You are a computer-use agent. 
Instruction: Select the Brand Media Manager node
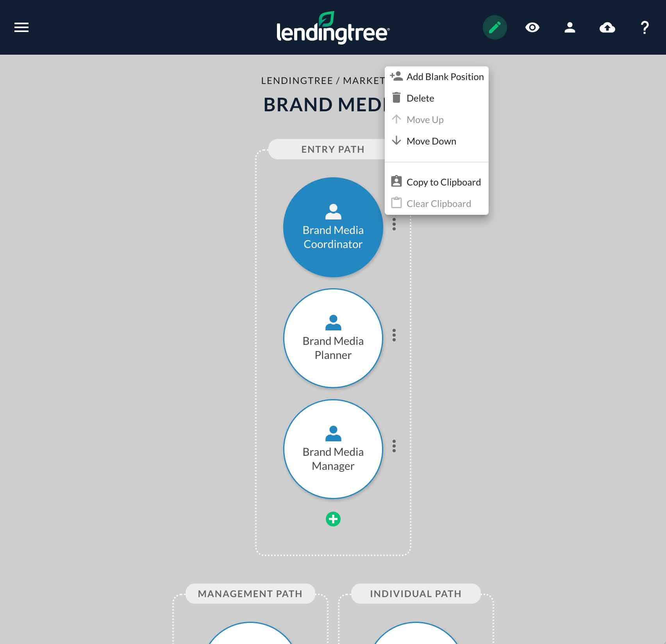333,449
